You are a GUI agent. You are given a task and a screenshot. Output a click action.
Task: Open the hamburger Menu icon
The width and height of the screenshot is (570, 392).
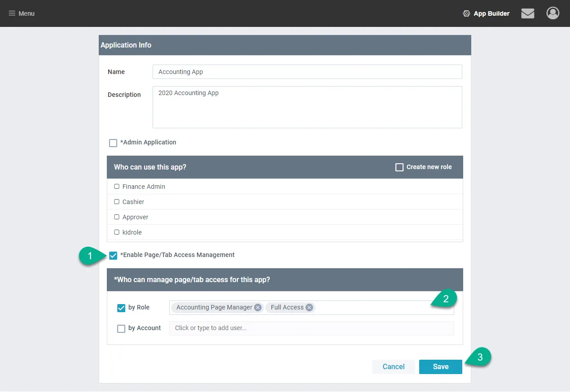tap(12, 13)
